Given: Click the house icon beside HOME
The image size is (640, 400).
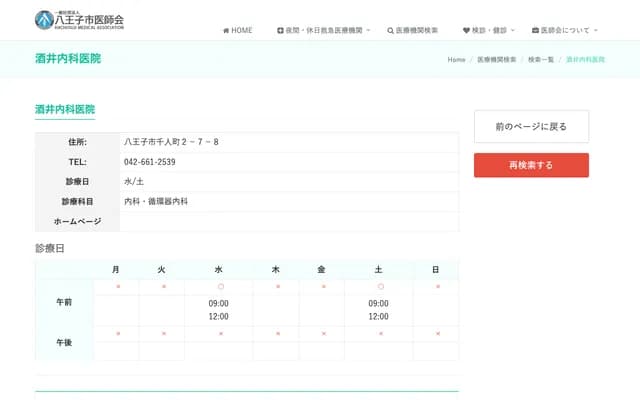Looking at the screenshot, I should point(226,31).
